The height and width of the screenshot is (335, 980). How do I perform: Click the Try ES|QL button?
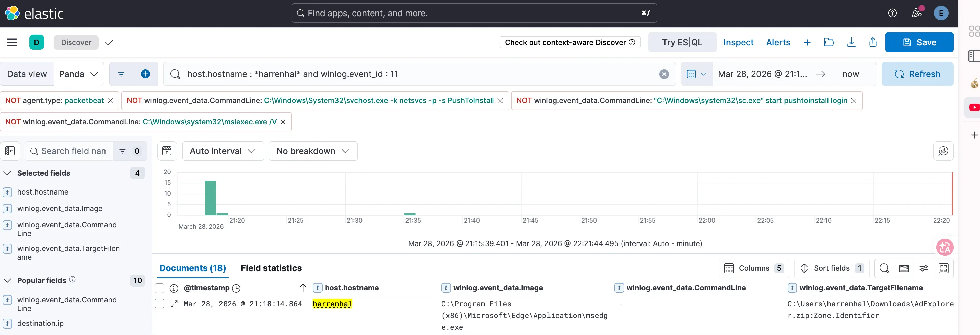(682, 42)
